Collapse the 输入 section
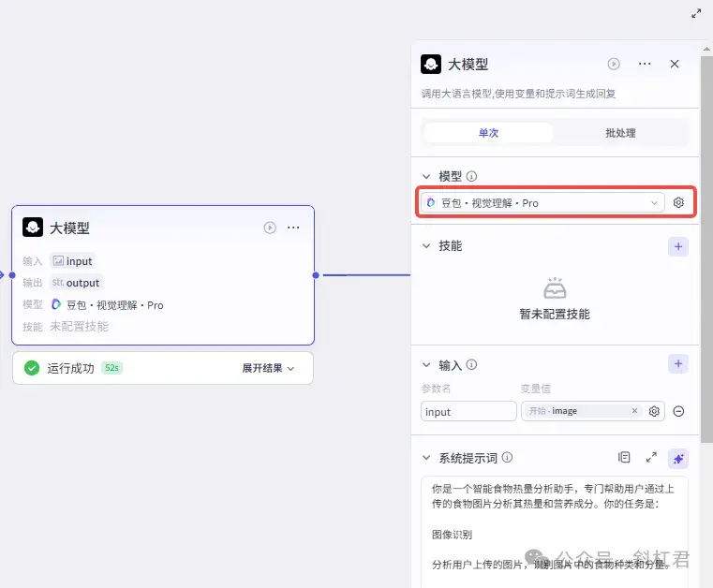Screen dimensions: 713x588 click(426, 365)
